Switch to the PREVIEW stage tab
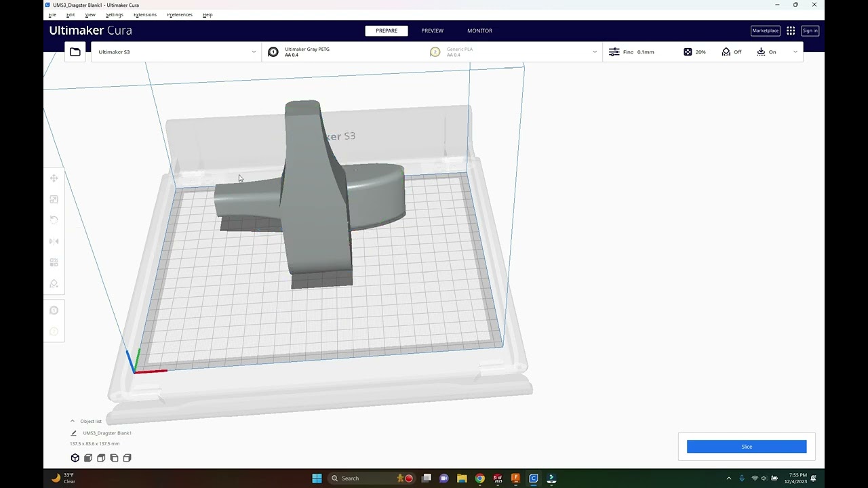 tap(432, 30)
